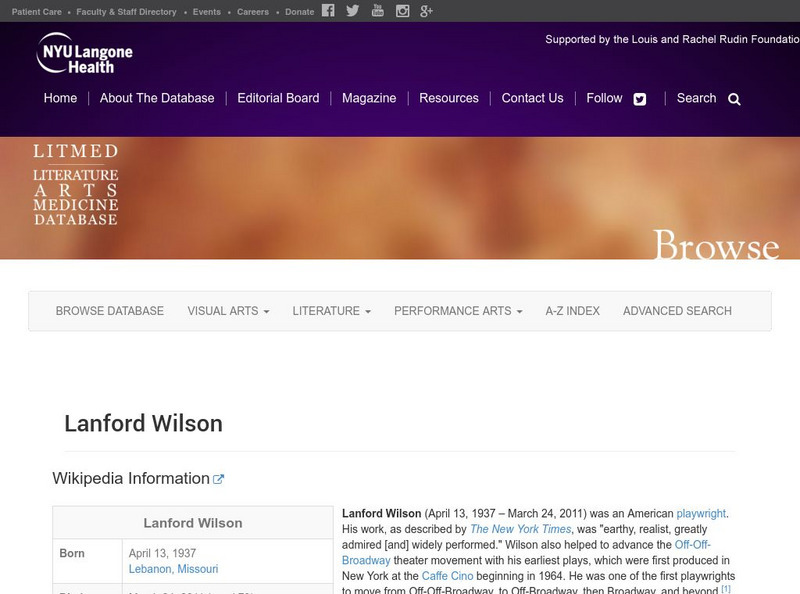Open the Google+ icon
The height and width of the screenshot is (594, 800).
click(x=426, y=12)
